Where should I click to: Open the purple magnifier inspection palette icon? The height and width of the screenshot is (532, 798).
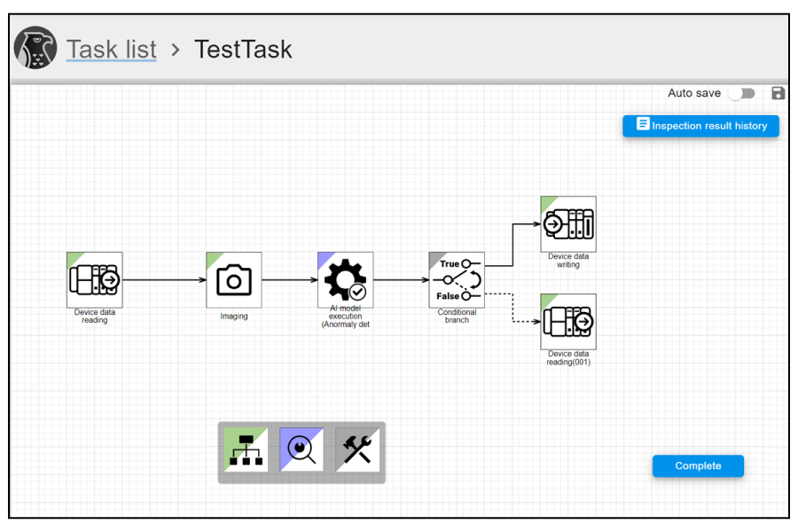pos(301,450)
